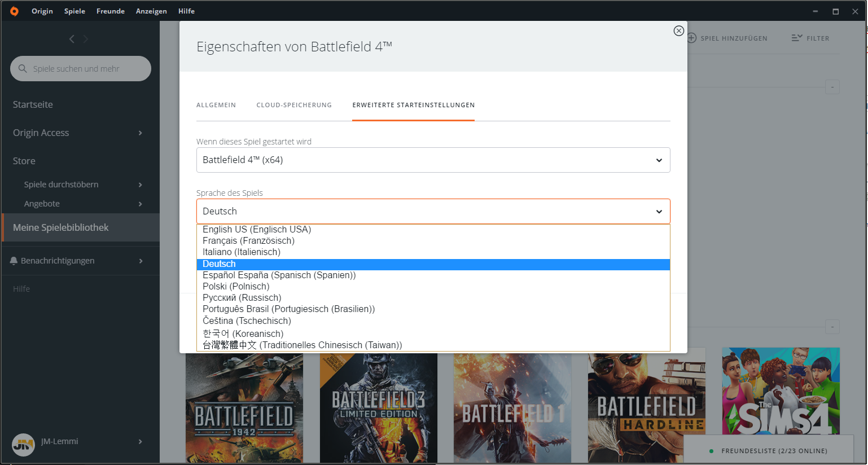This screenshot has height=465, width=868.
Task: Open the Filter icon
Action: pos(796,38)
